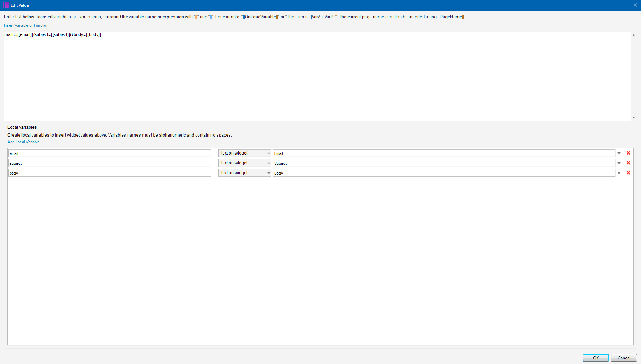
Task: Open 'text on widget' dropdown for body
Action: (245, 173)
